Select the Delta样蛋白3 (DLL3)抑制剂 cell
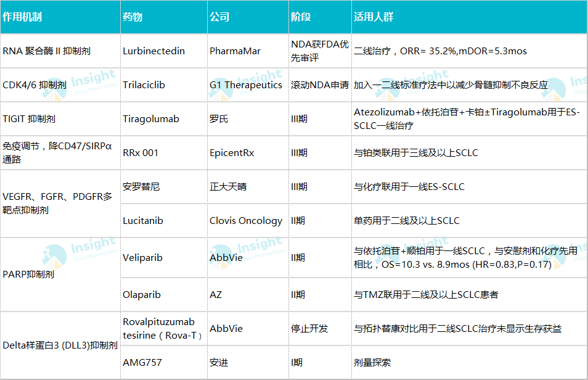Viewport: 588px width, 380px height. (x=60, y=345)
